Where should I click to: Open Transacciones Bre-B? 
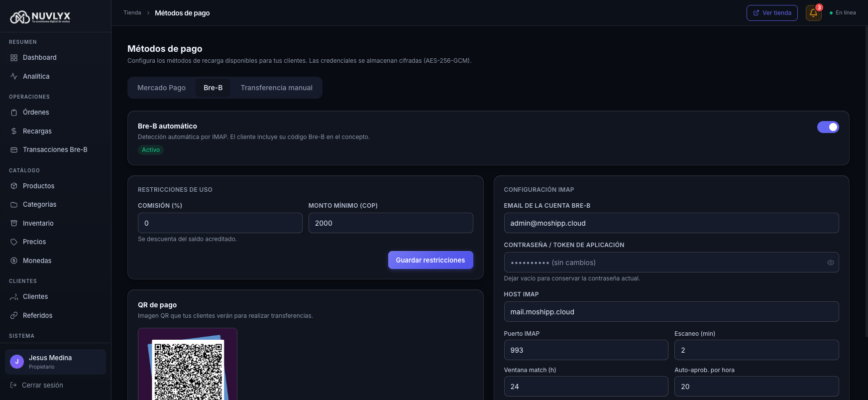(x=55, y=149)
